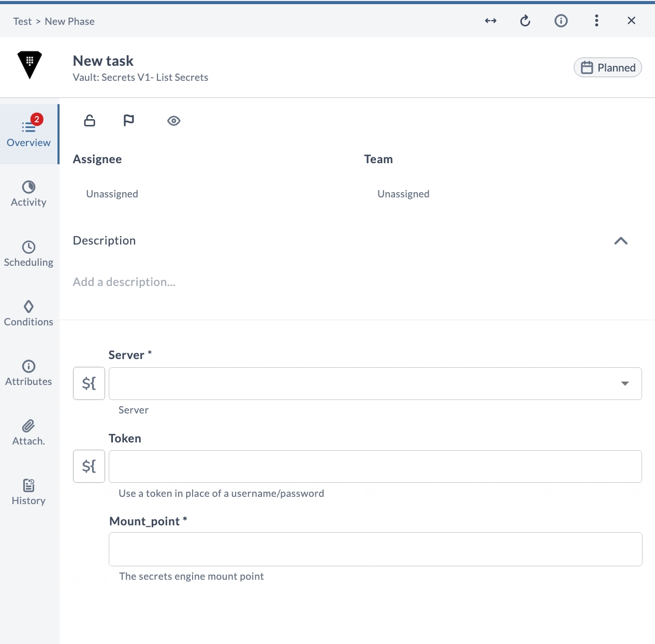Click the Vault logo icon
655x644 pixels.
coord(30,65)
